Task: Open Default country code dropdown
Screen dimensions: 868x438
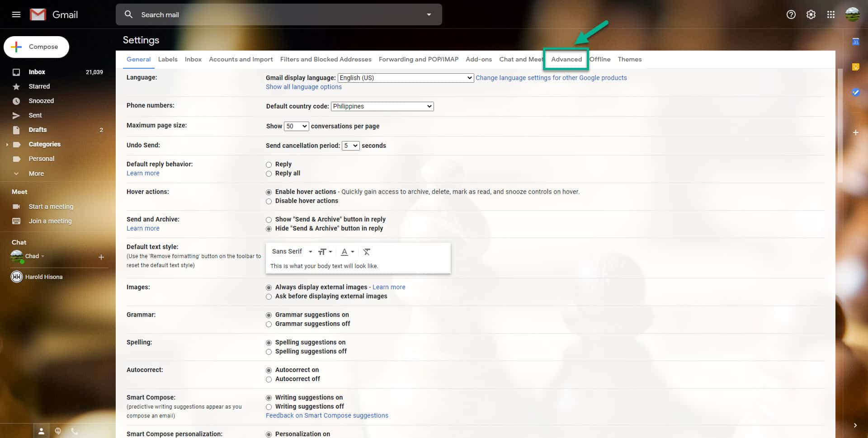Action: click(382, 106)
